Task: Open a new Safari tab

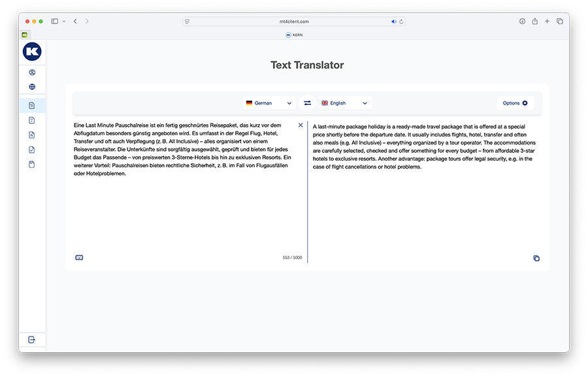Action: point(547,22)
